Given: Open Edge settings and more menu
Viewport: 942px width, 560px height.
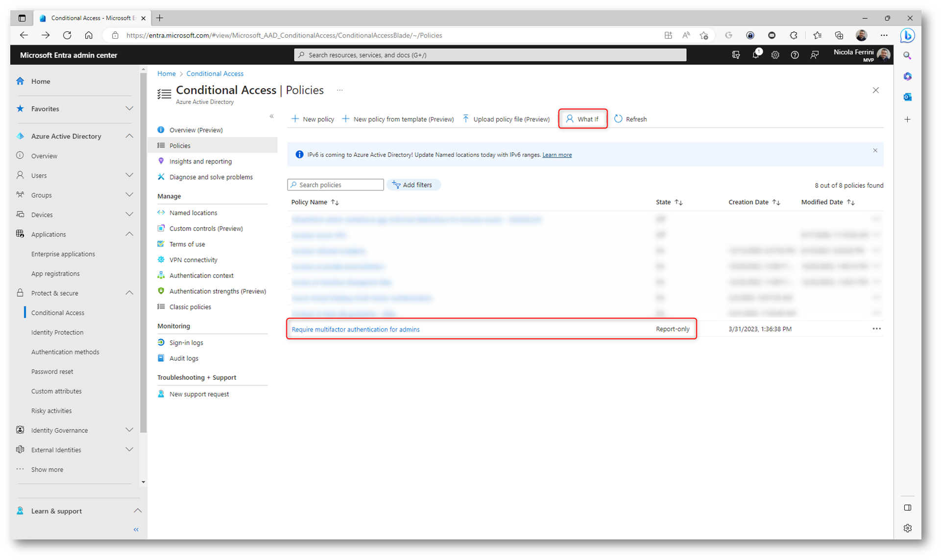Looking at the screenshot, I should point(884,35).
